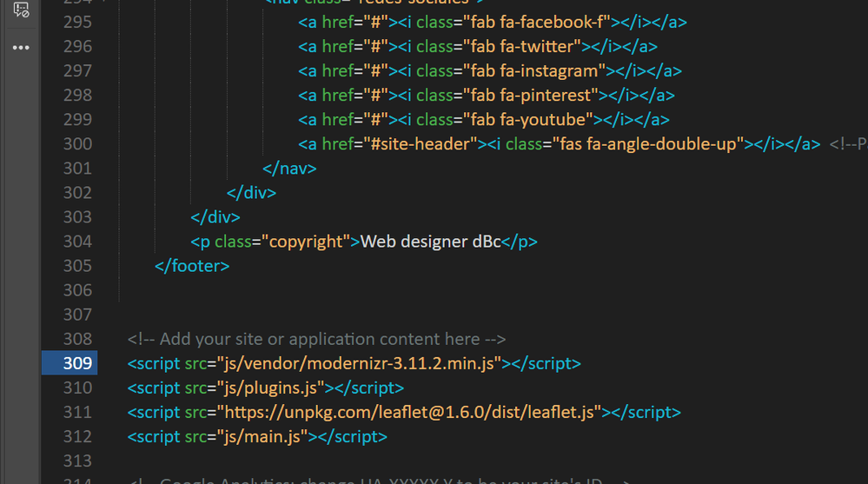
Task: Click the closing </div> tag on line 302
Action: (251, 193)
